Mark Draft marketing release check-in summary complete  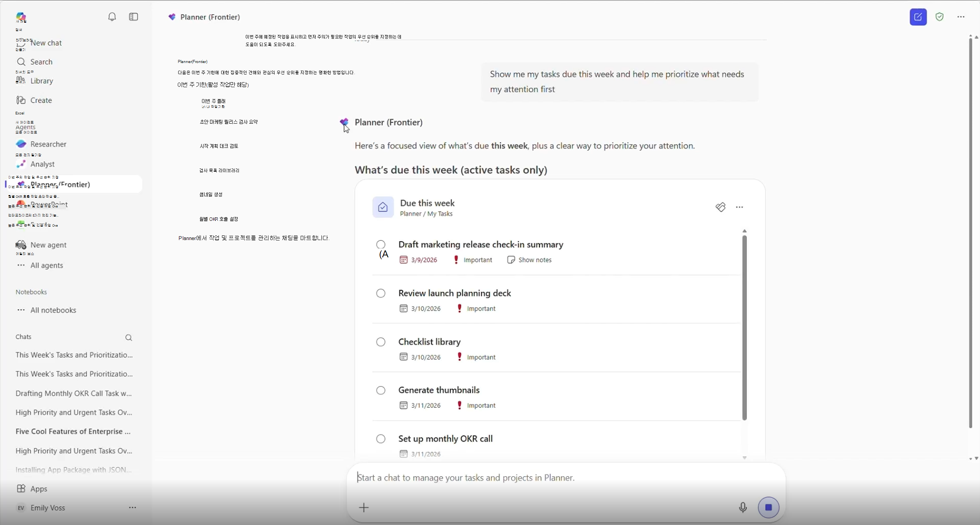point(381,245)
